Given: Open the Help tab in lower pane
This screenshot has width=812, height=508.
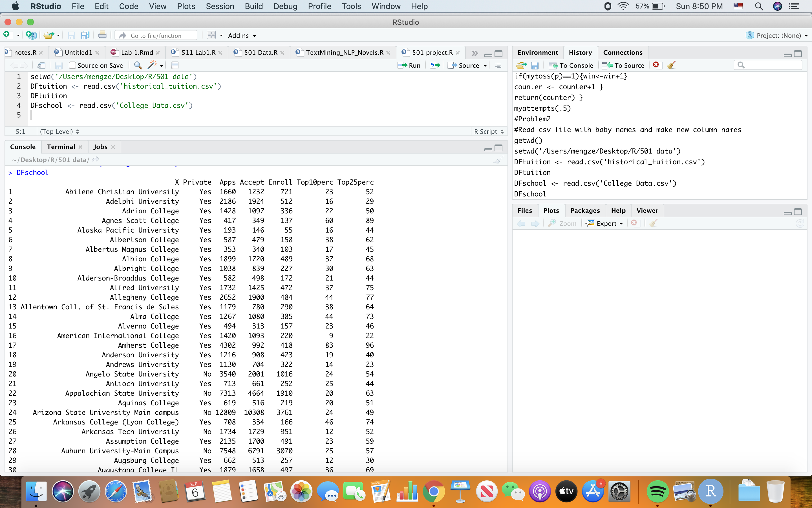Looking at the screenshot, I should tap(618, 210).
